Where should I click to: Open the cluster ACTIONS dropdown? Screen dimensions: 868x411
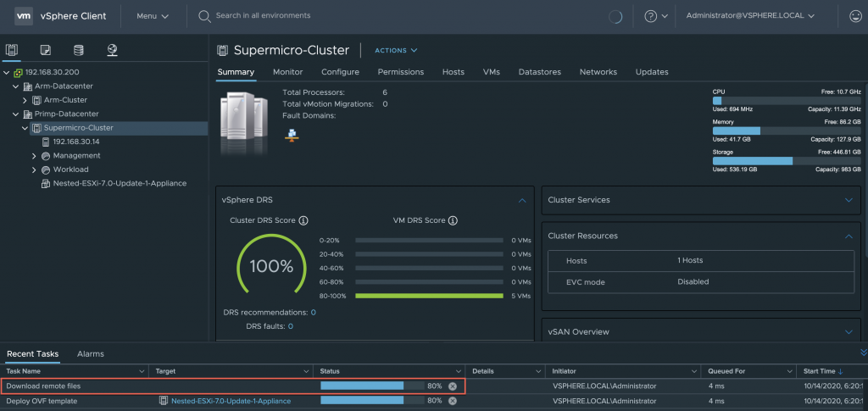396,51
